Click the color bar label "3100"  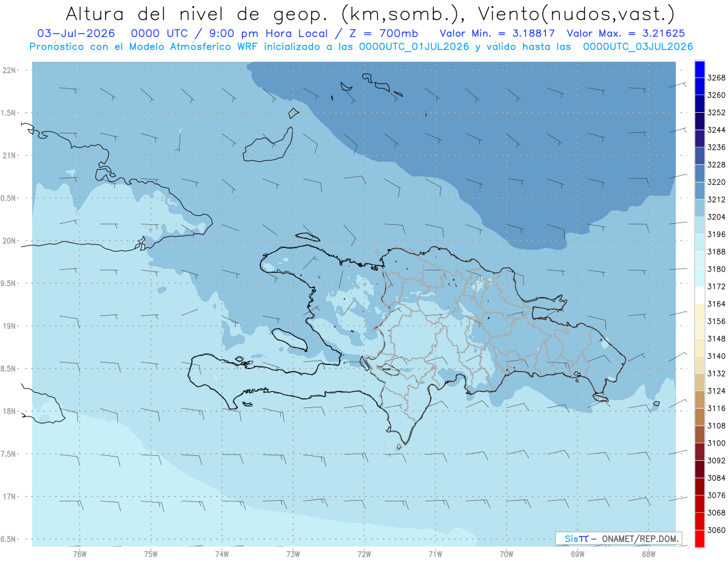(x=716, y=443)
